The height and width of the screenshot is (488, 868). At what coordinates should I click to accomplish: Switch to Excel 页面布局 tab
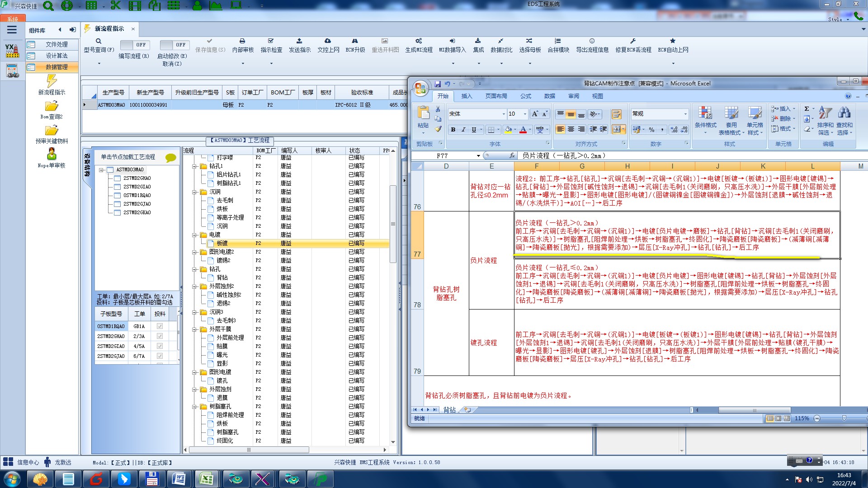click(496, 96)
